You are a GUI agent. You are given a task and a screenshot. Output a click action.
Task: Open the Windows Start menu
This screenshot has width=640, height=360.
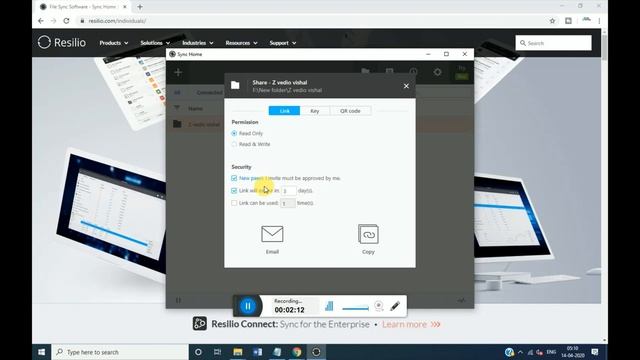point(41,352)
